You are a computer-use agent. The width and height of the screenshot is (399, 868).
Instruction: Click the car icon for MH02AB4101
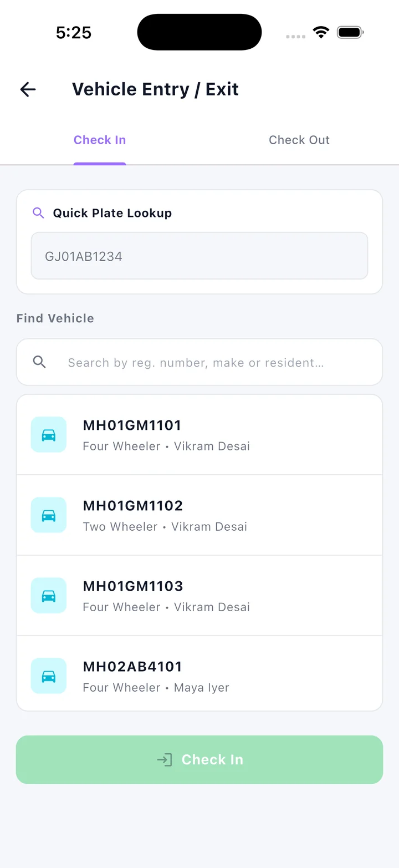[x=49, y=676]
